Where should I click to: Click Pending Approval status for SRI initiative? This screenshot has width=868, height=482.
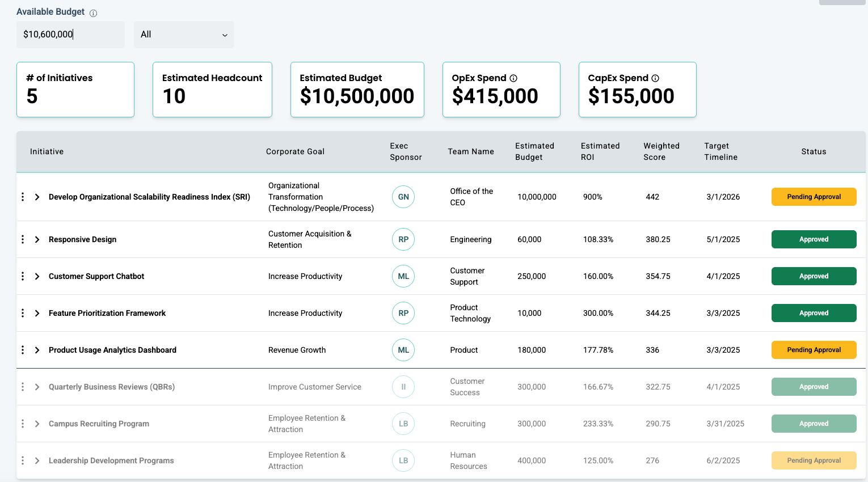[814, 197]
